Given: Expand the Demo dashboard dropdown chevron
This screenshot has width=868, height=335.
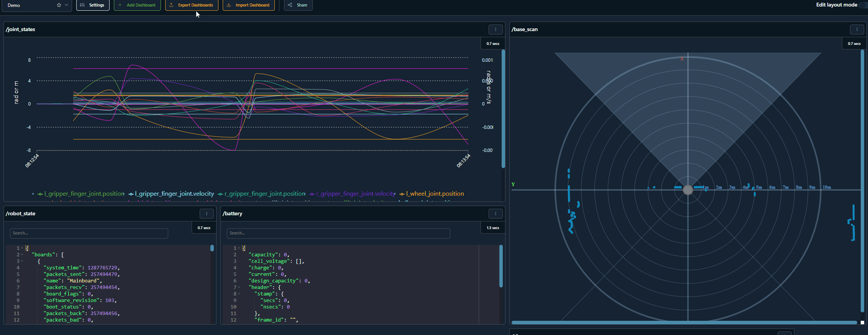Looking at the screenshot, I should pyautogui.click(x=67, y=5).
